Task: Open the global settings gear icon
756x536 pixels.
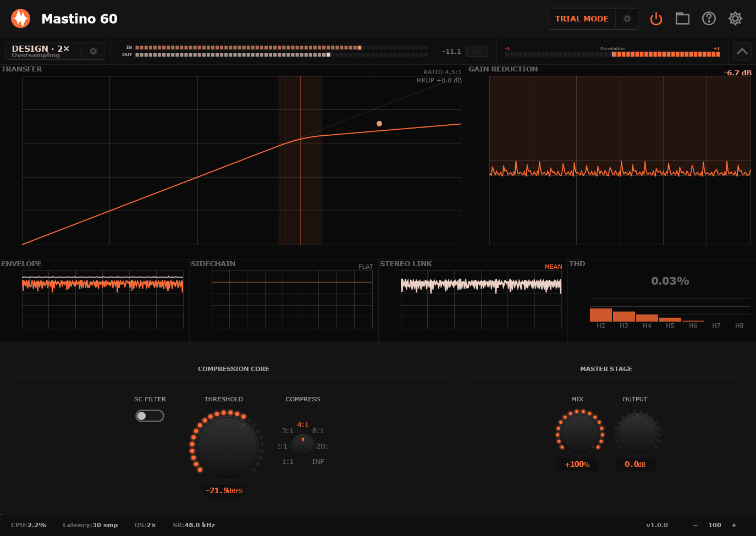Action: (735, 19)
